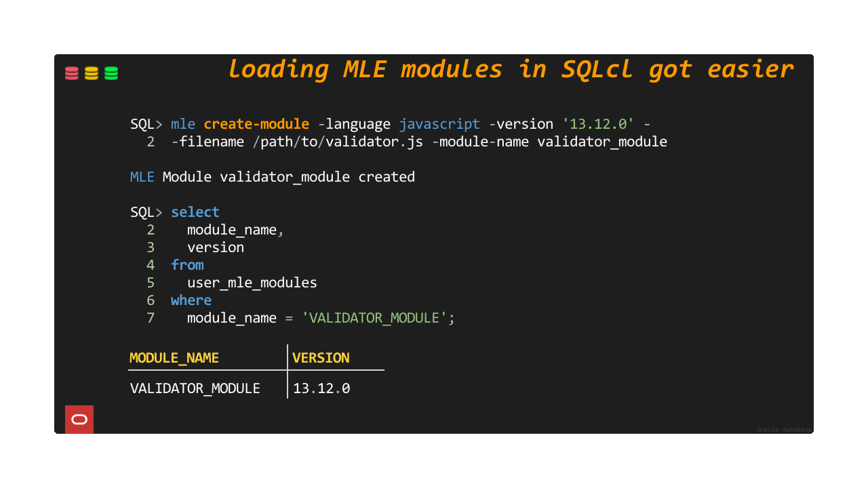Image resolution: width=868 pixels, height=488 pixels.
Task: Click the green database cylinder icon
Action: click(111, 73)
